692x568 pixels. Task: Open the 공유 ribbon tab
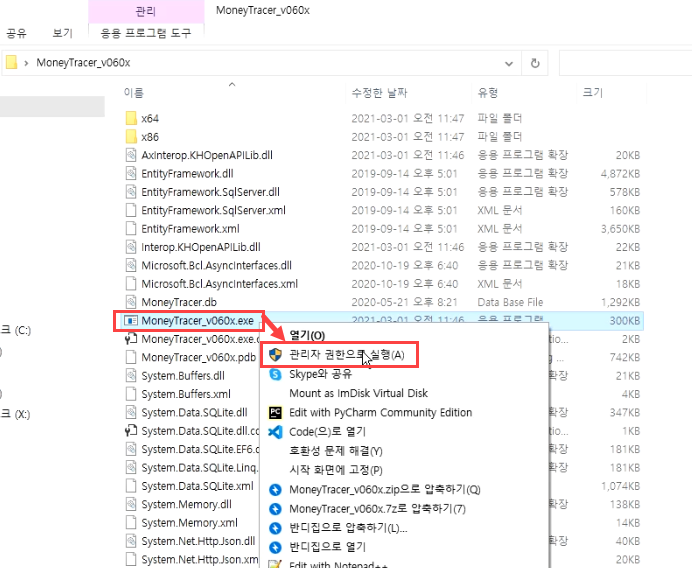[17, 33]
